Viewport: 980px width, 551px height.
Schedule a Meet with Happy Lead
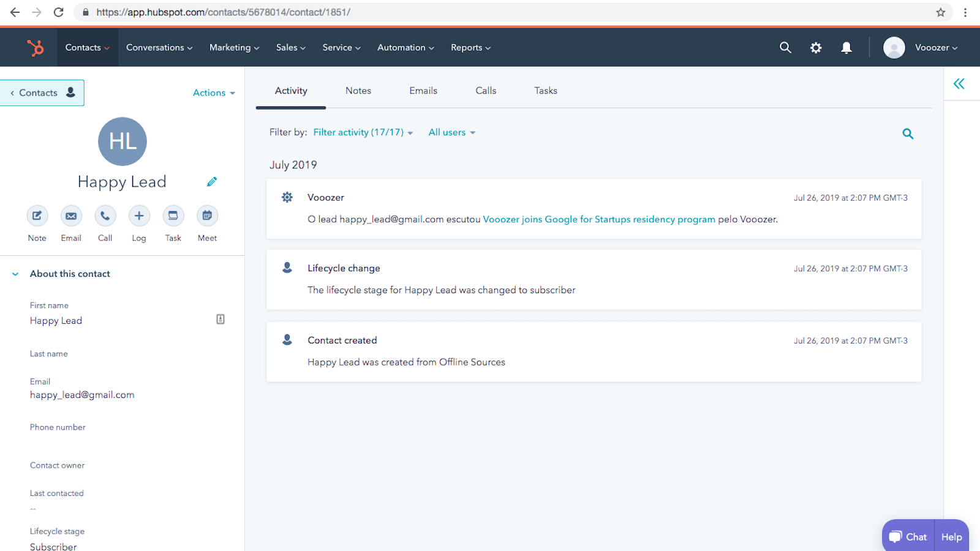point(207,216)
